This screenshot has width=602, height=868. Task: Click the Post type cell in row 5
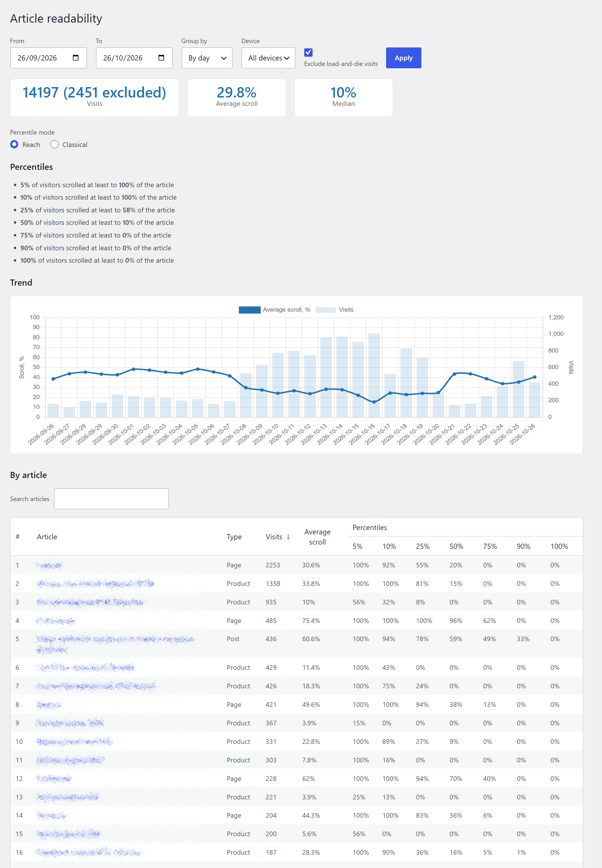coord(233,639)
